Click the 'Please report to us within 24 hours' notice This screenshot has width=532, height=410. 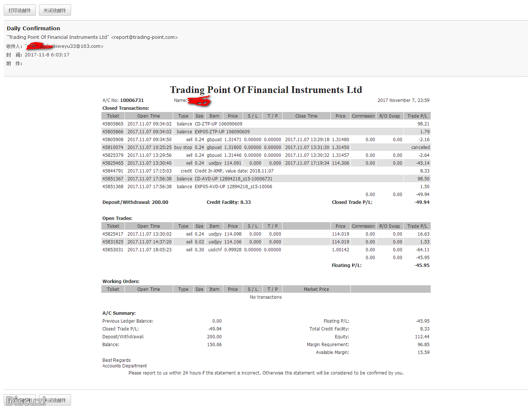(266, 373)
